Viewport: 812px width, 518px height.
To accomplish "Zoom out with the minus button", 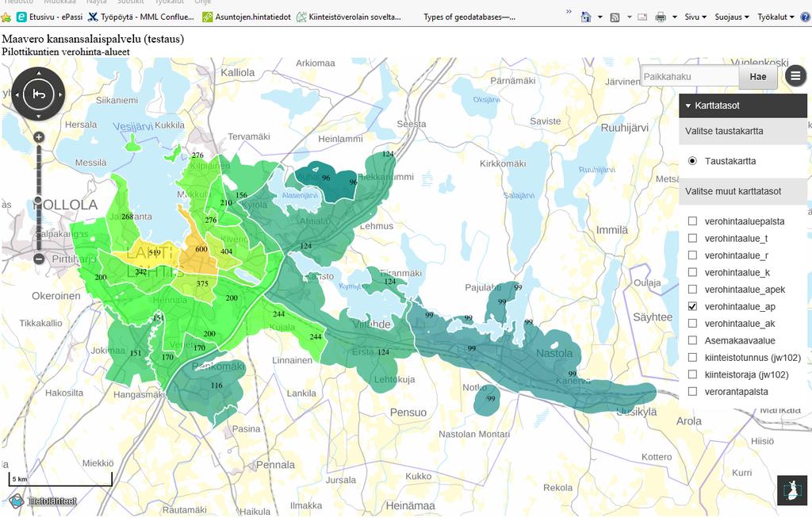I will tap(39, 259).
